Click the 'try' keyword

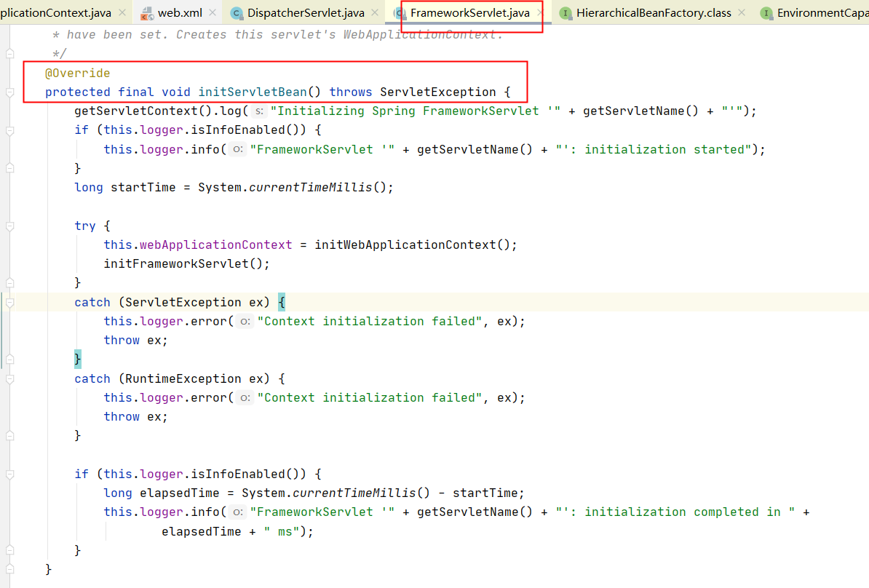tap(85, 226)
